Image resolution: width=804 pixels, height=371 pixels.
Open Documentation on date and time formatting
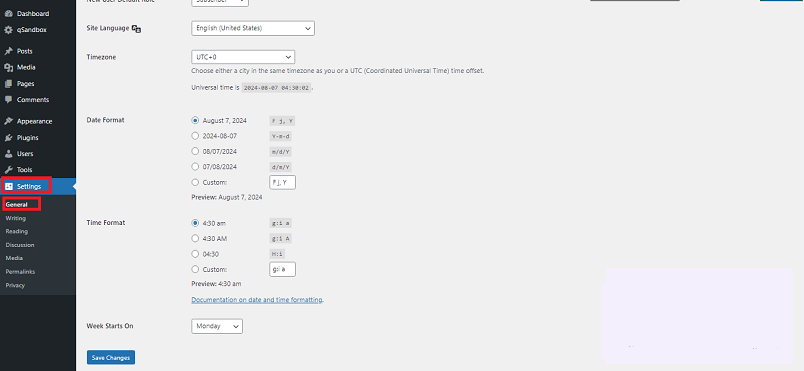257,300
